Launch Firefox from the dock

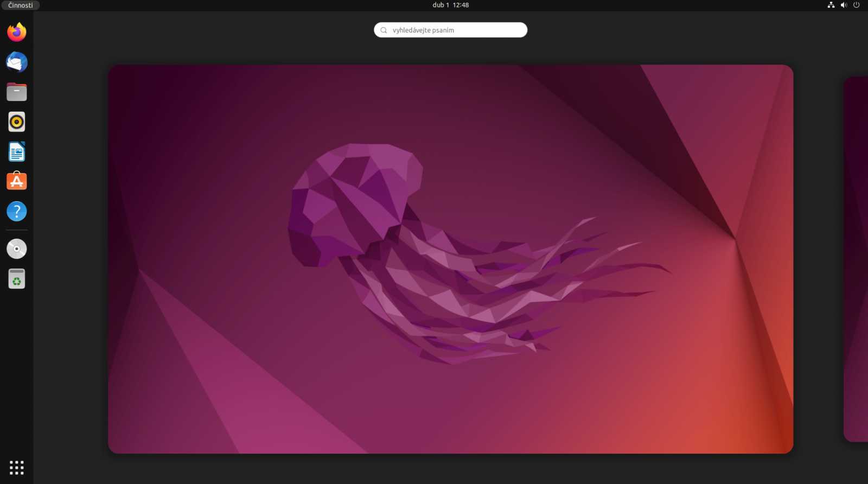(x=17, y=32)
